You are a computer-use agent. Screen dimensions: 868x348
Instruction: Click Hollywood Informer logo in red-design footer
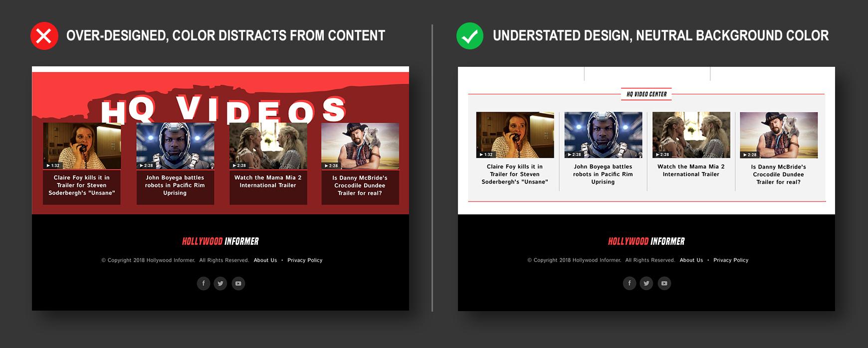coord(220,241)
